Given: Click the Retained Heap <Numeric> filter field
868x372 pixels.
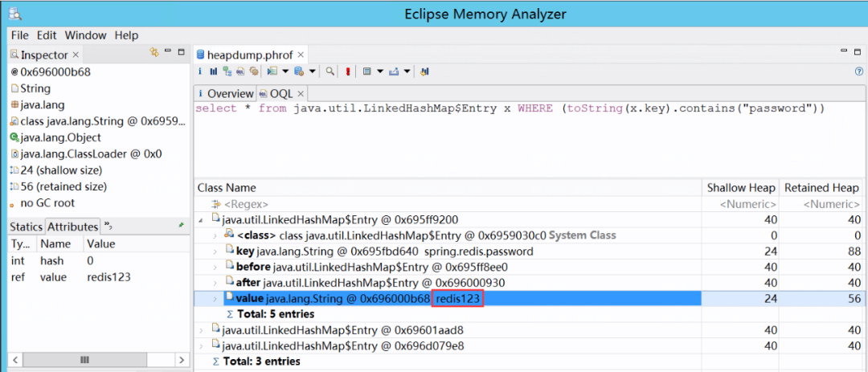Looking at the screenshot, I should tap(821, 204).
